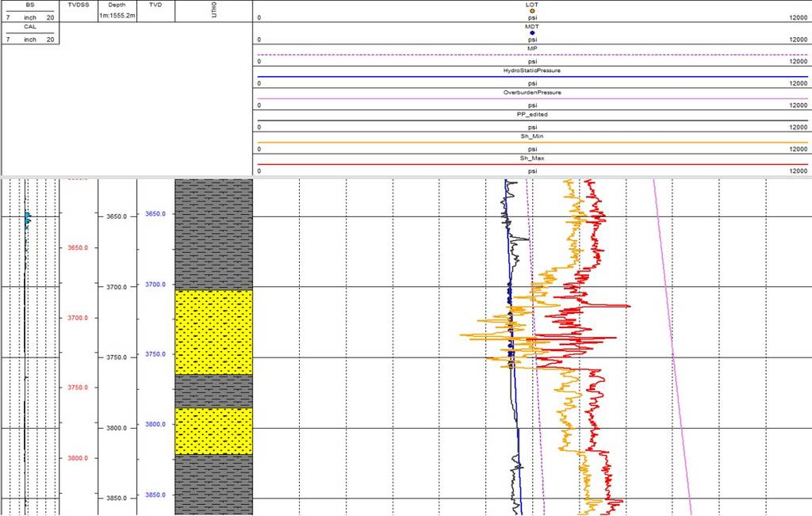Screen dimensions: 812x516
Task: Select the OverburdenPressure curve label
Action: [x=532, y=92]
